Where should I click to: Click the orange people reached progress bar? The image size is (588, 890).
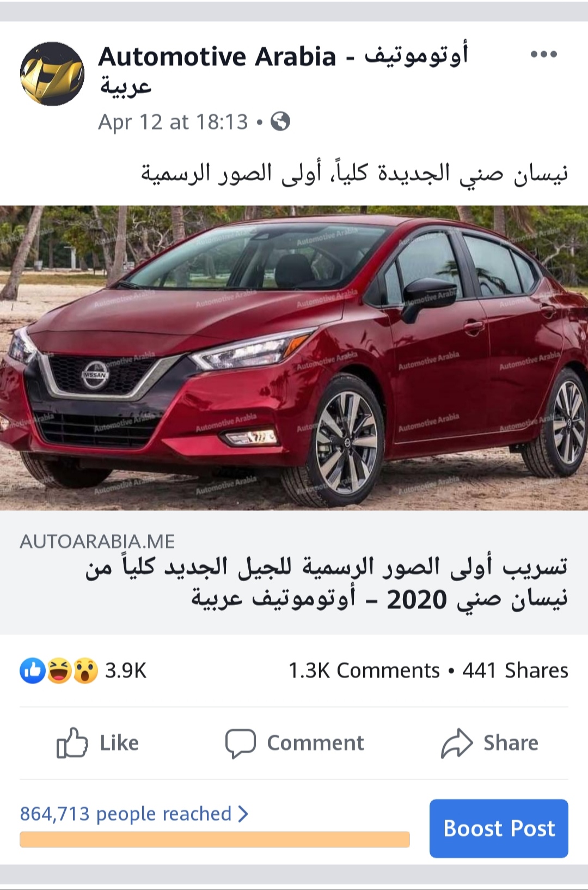click(x=215, y=839)
